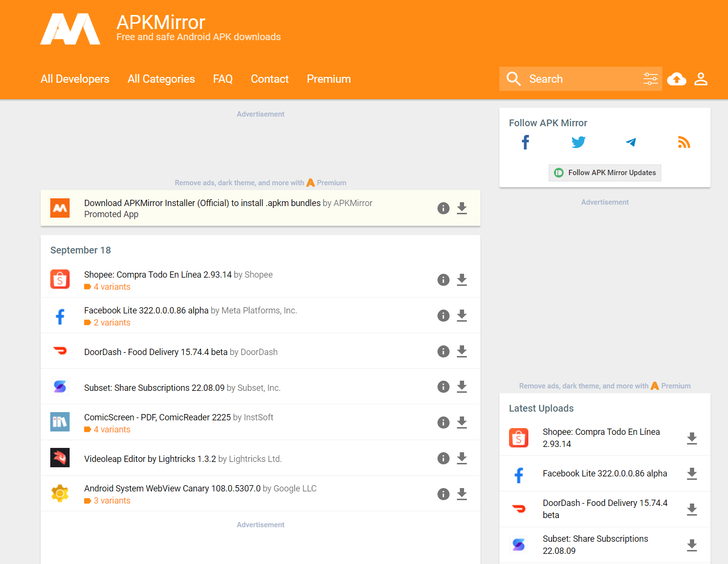Open Shopee: Compra Todo En Línea listing
This screenshot has width=728, height=564.
(x=158, y=275)
